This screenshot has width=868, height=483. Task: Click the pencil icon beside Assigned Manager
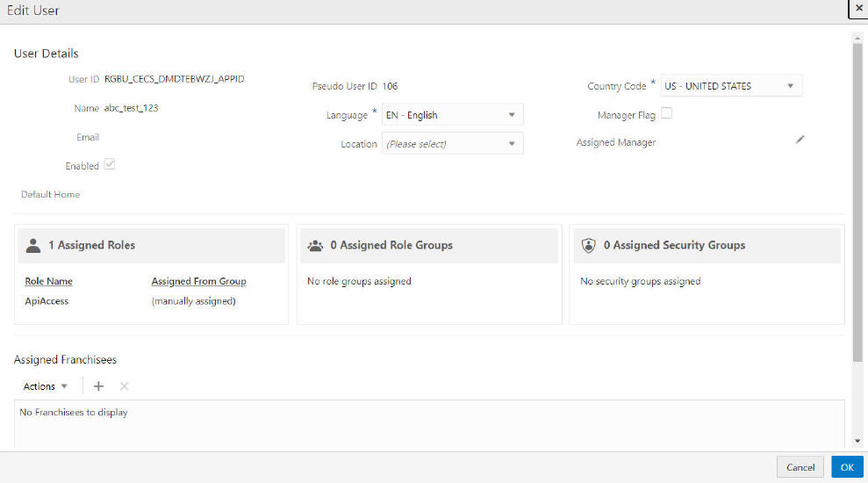[x=800, y=141]
